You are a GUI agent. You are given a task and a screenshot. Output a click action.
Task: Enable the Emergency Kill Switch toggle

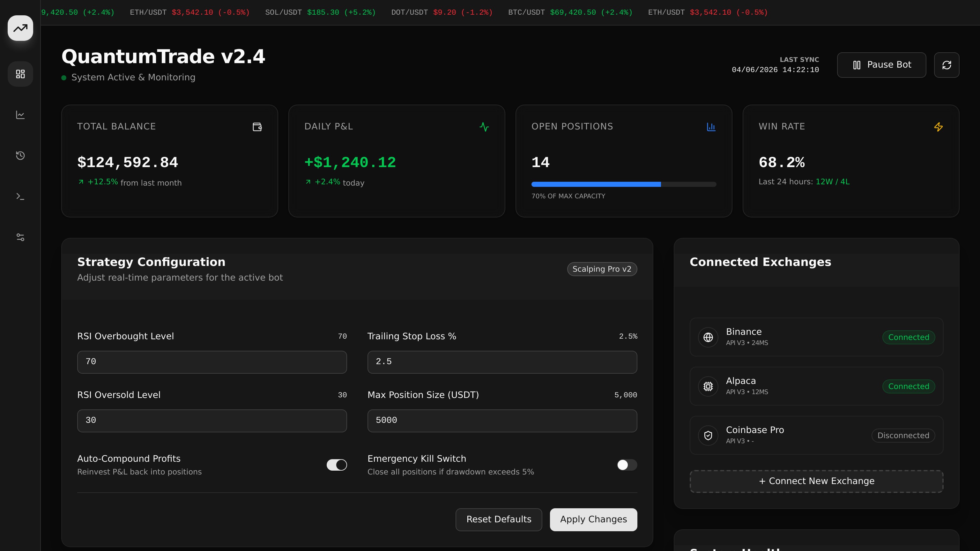pos(627,465)
